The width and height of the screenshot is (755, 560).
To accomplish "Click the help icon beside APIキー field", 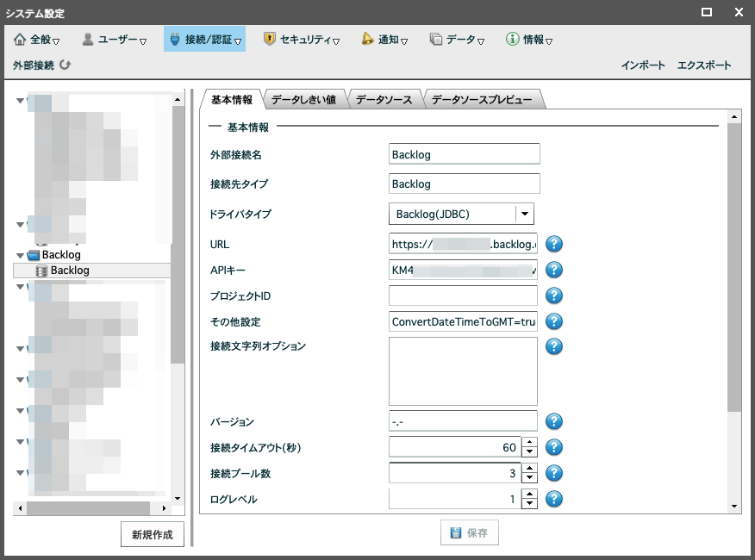I will tap(554, 270).
